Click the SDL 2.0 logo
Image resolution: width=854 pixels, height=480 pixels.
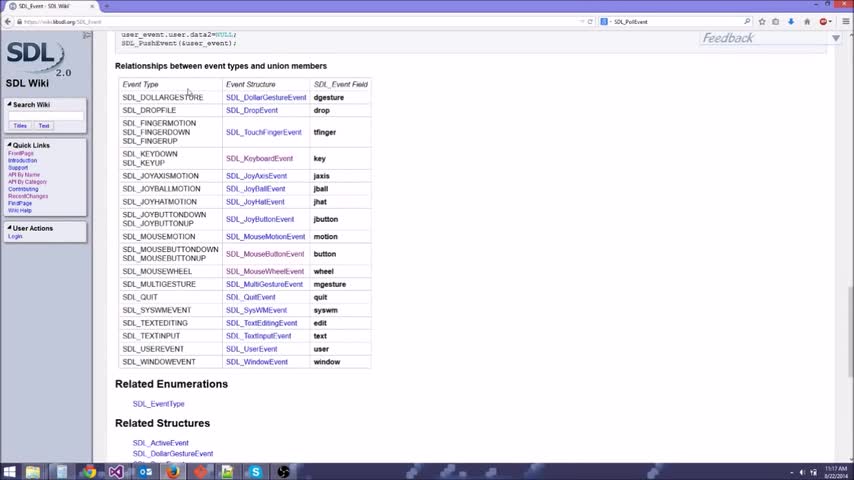click(x=38, y=58)
